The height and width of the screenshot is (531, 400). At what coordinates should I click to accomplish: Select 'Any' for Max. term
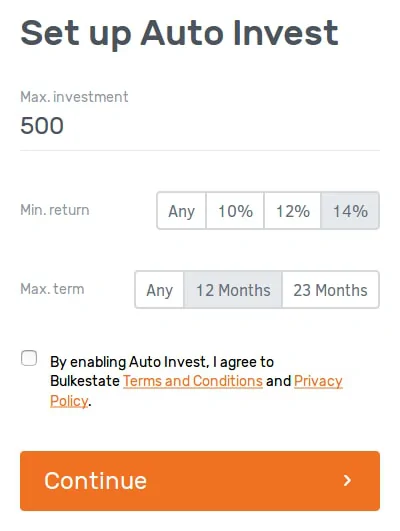[160, 290]
